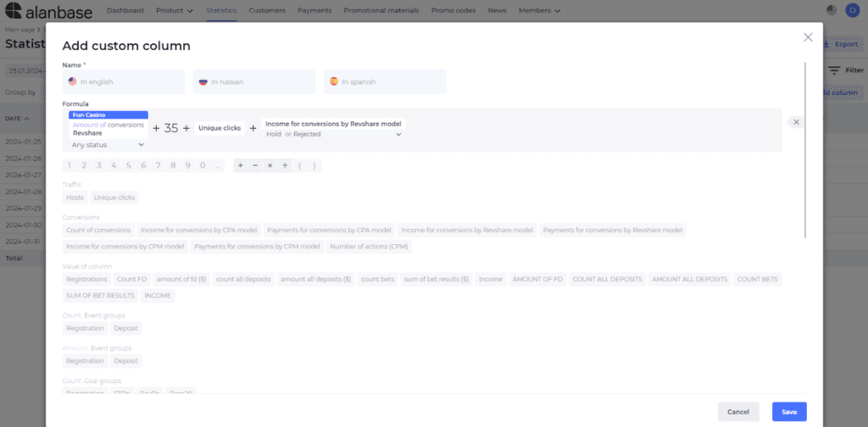This screenshot has height=427, width=868.
Task: Expand the Product menu
Action: (x=175, y=10)
